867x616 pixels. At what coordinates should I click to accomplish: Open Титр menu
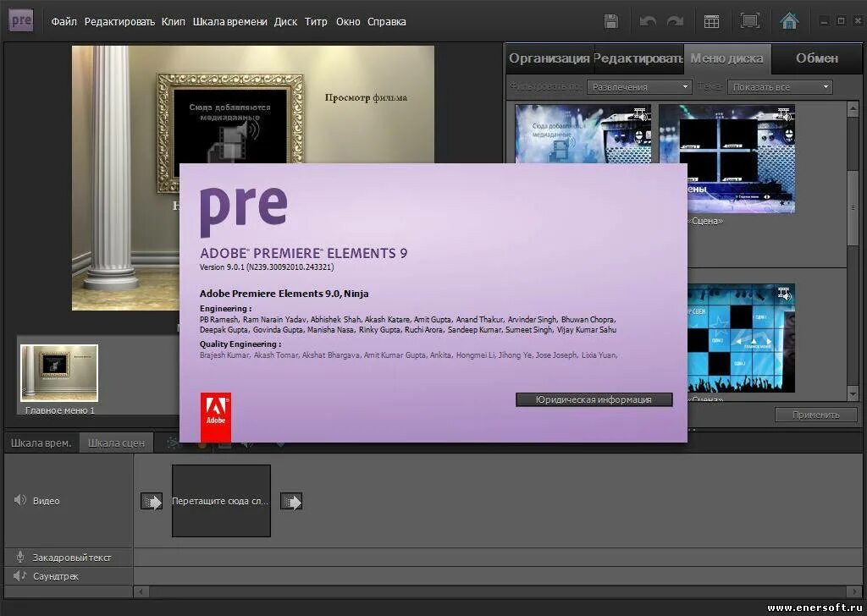(316, 21)
